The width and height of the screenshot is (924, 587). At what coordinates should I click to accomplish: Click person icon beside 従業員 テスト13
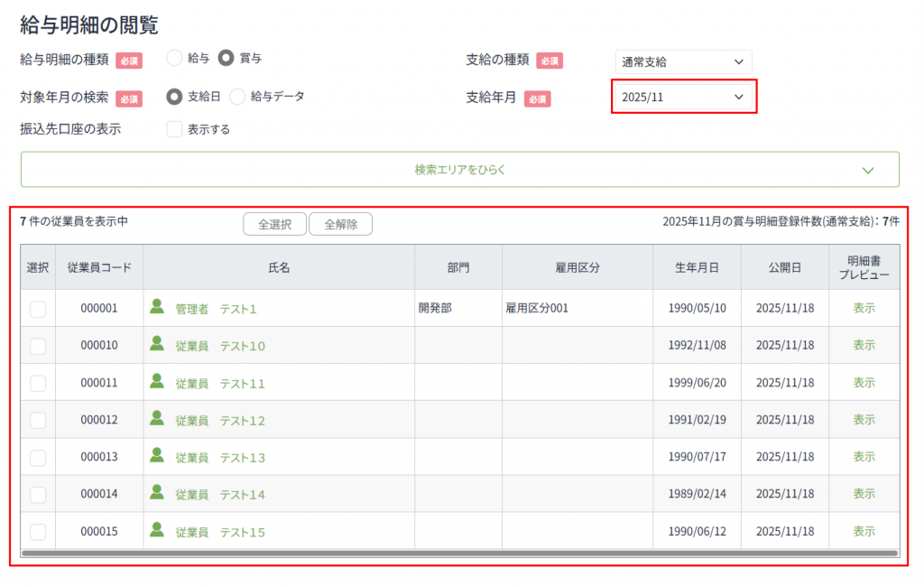point(157,455)
